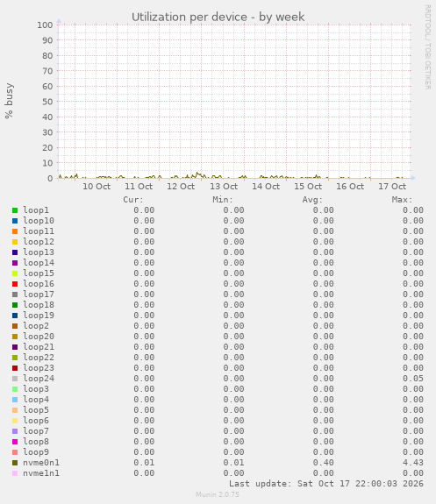Select the loop4 legend label
This screenshot has height=504, width=436.
[36, 400]
